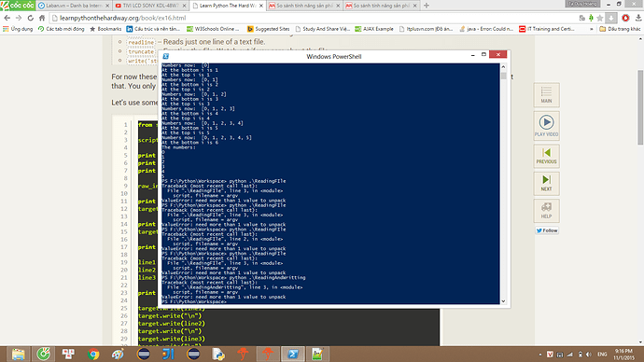Click the PLAY VIDEO sidebar button
Screen dimensions: 644x362
[546, 126]
